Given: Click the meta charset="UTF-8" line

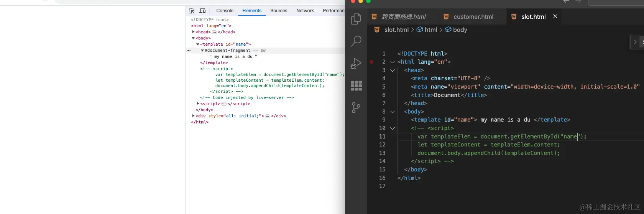Looking at the screenshot, I should coord(450,78).
